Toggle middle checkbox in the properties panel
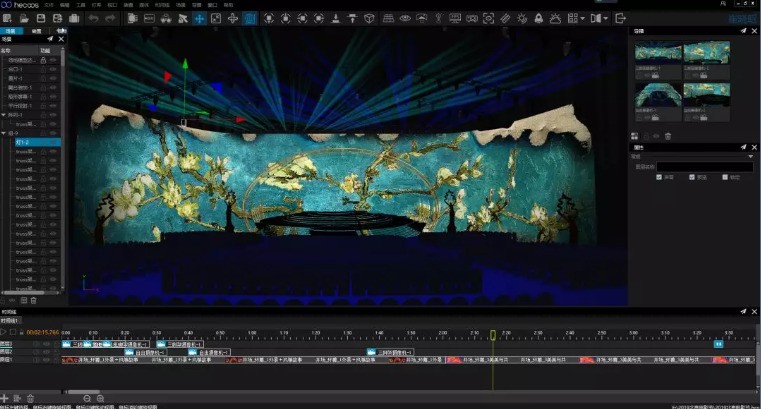The width and height of the screenshot is (761, 409). coord(692,177)
